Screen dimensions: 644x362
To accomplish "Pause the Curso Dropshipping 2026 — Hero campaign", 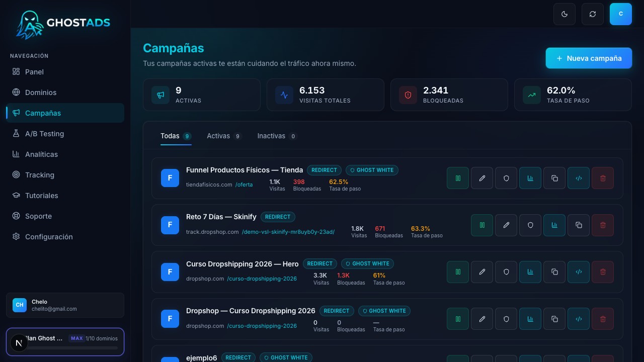I will tap(458, 272).
